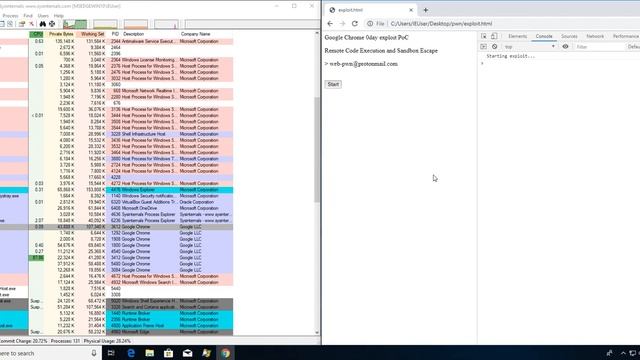640x360 pixels.
Task: Click the Chrome forward arrow
Action: (x=342, y=24)
